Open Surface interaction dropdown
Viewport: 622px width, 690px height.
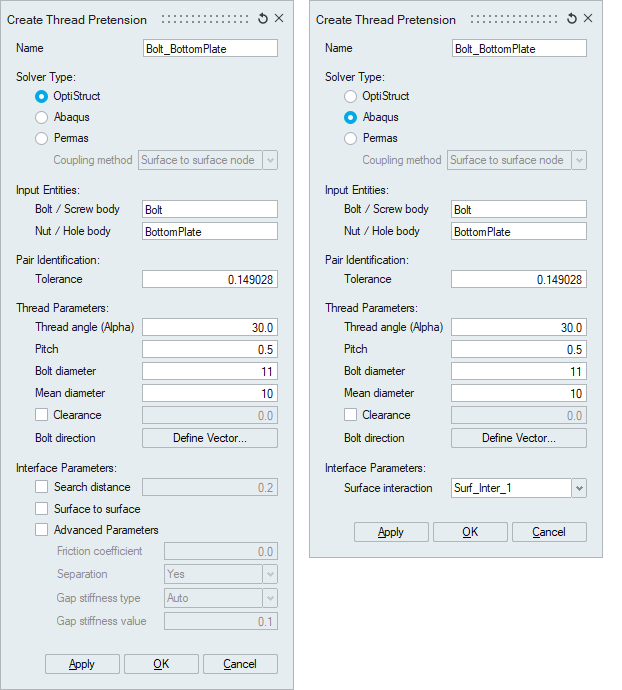(578, 488)
